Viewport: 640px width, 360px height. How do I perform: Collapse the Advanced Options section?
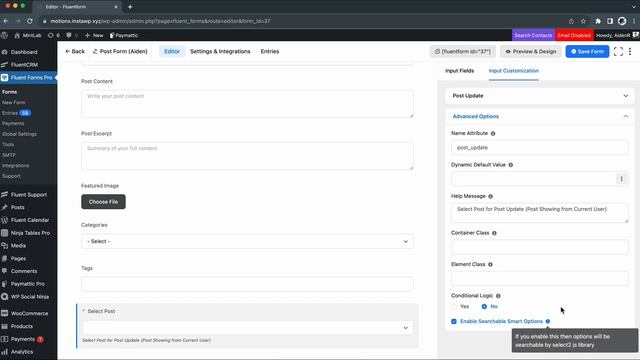coord(540,117)
